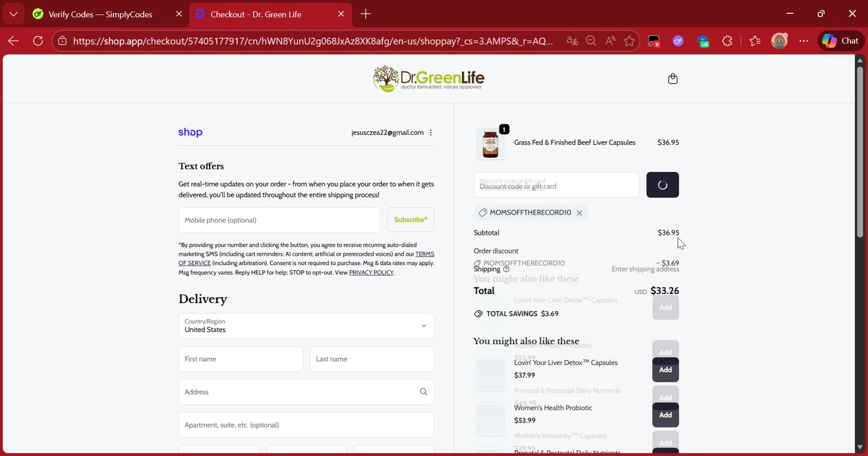Open browser settings and more menu
This screenshot has height=456, width=868.
point(804,41)
